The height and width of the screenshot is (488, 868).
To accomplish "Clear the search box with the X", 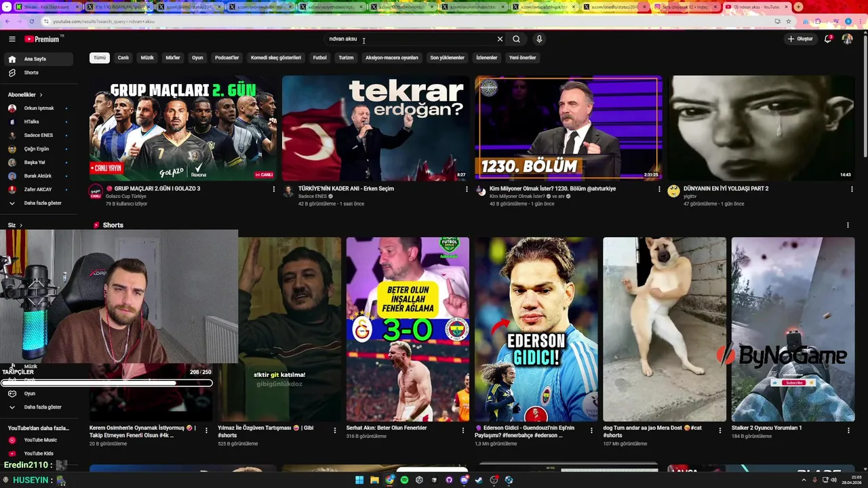I will (500, 39).
